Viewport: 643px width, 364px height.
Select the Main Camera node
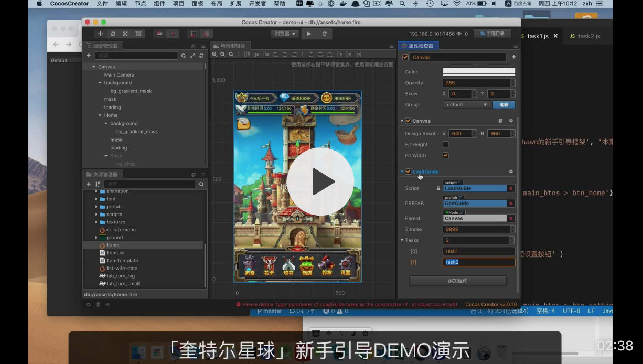click(x=119, y=75)
